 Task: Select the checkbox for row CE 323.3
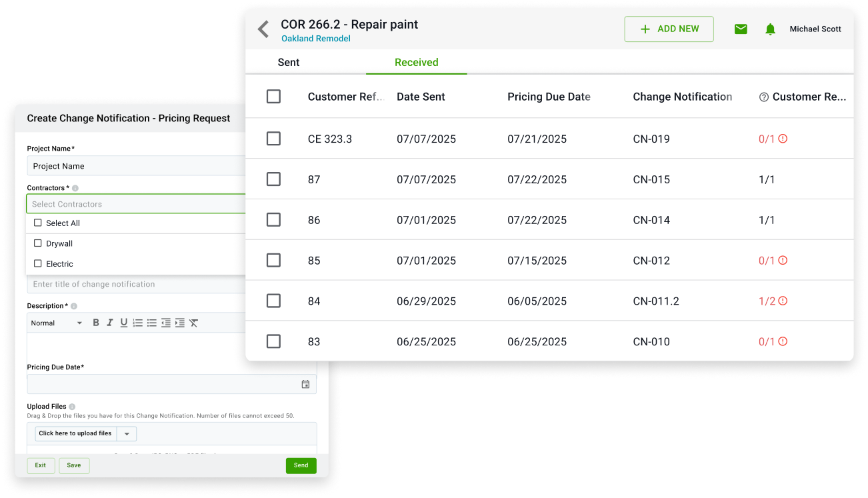tap(273, 139)
